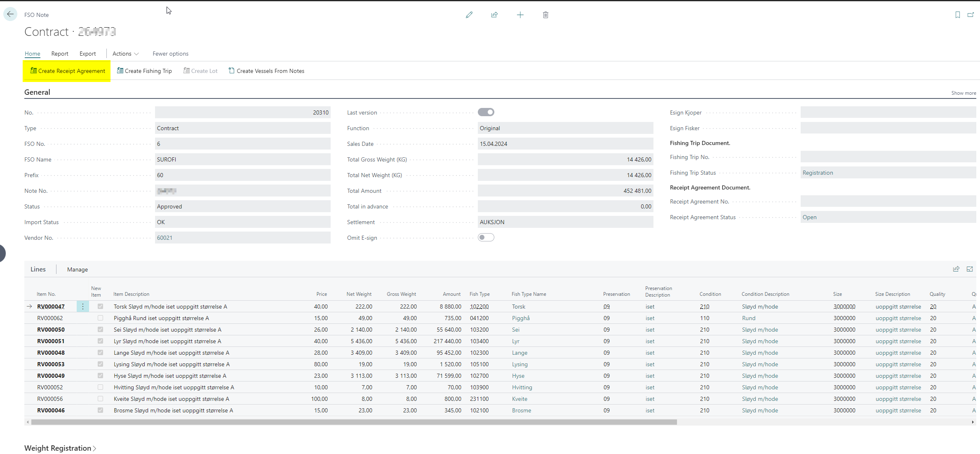Viewport: 980px width, 454px height.
Task: Click the plus new record icon
Action: tap(520, 15)
